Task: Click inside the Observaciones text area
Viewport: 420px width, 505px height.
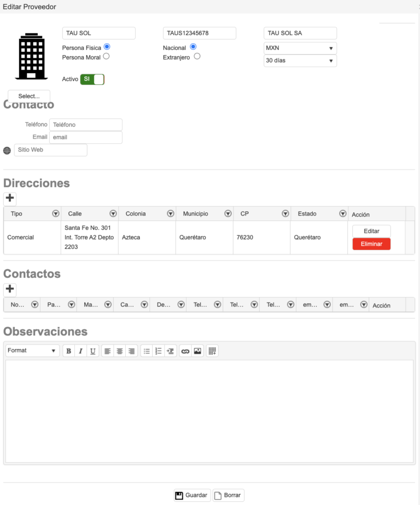Action: click(209, 411)
